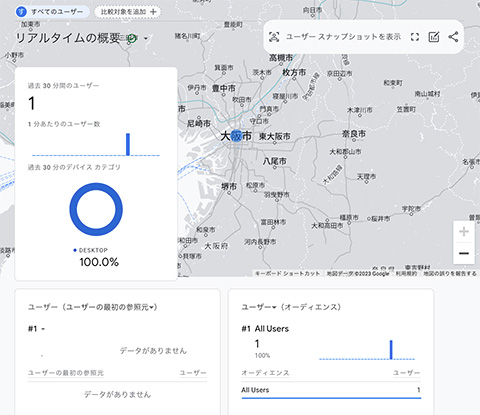Click the 100.0% desktop percentage value

click(x=99, y=262)
